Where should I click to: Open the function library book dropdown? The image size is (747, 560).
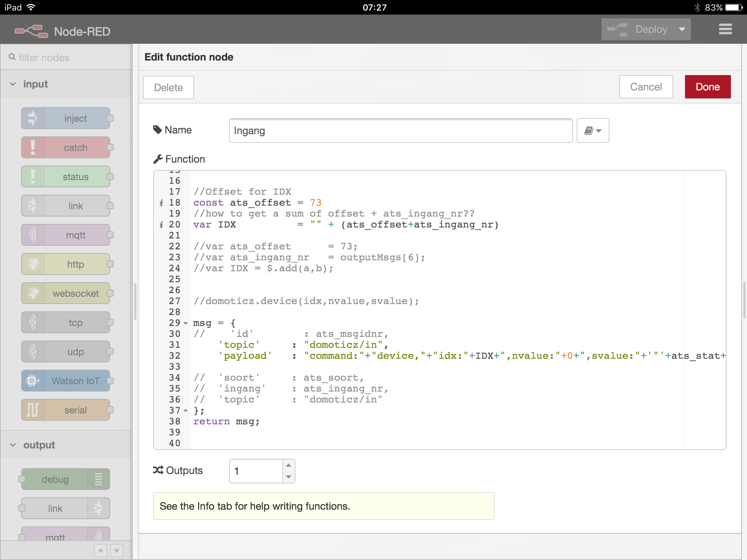click(593, 131)
